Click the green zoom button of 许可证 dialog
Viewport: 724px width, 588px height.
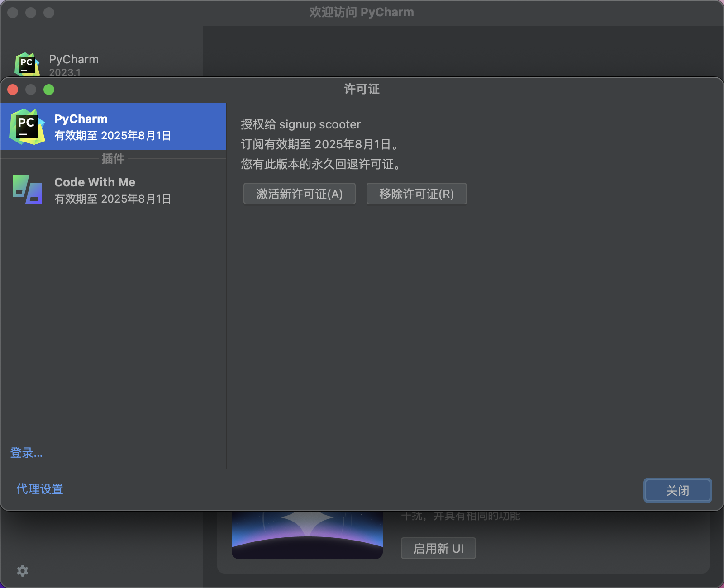pyautogui.click(x=49, y=90)
